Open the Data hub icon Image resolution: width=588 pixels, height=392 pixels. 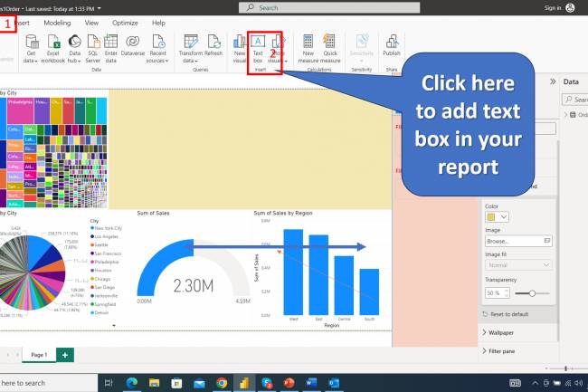74,42
